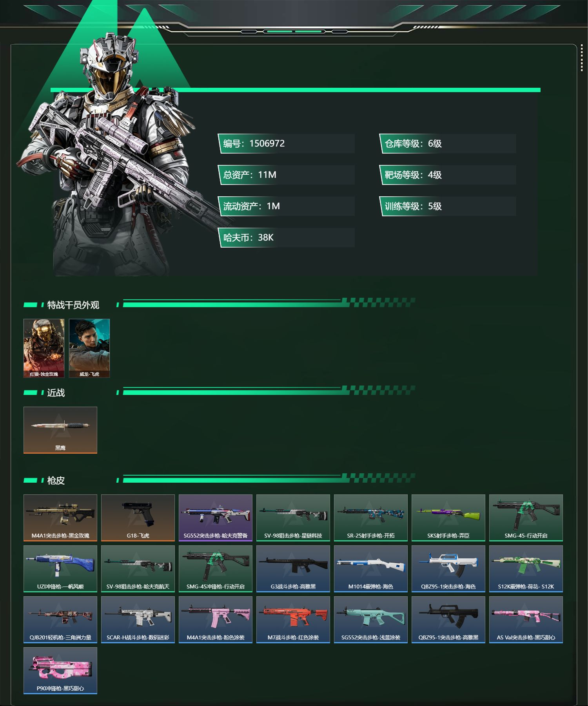Open the AS Val突击步枪-黑巧甜心 skin

coord(526,619)
